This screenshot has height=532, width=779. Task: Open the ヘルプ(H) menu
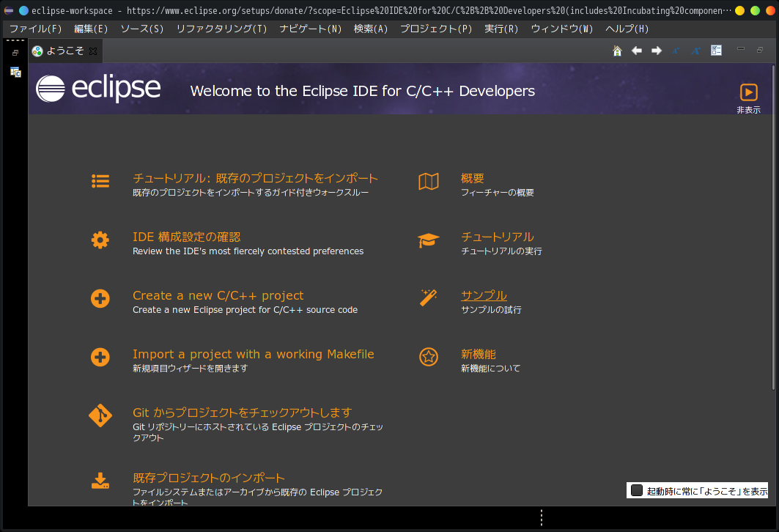click(x=627, y=29)
